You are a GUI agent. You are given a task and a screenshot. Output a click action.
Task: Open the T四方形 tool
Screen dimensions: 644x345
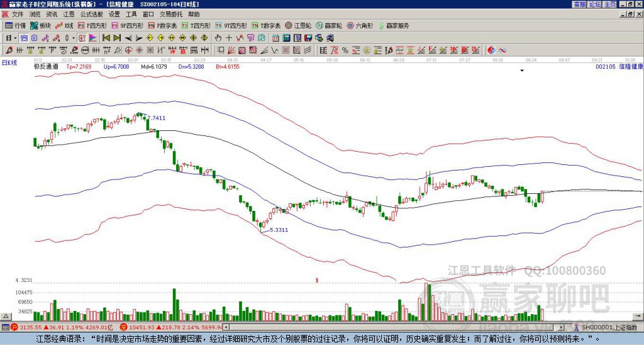tap(196, 25)
